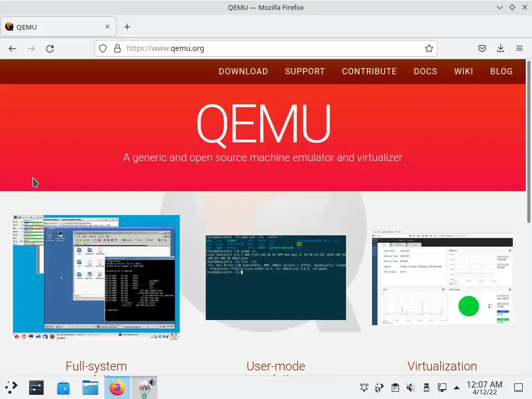The image size is (532, 399).
Task: Click the Virtualization heading
Action: 442,366
